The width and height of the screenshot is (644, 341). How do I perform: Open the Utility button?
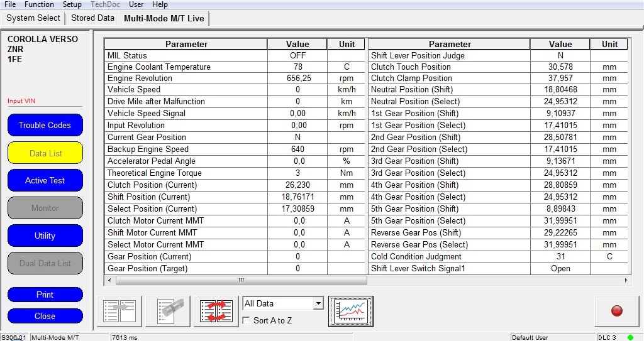point(45,235)
